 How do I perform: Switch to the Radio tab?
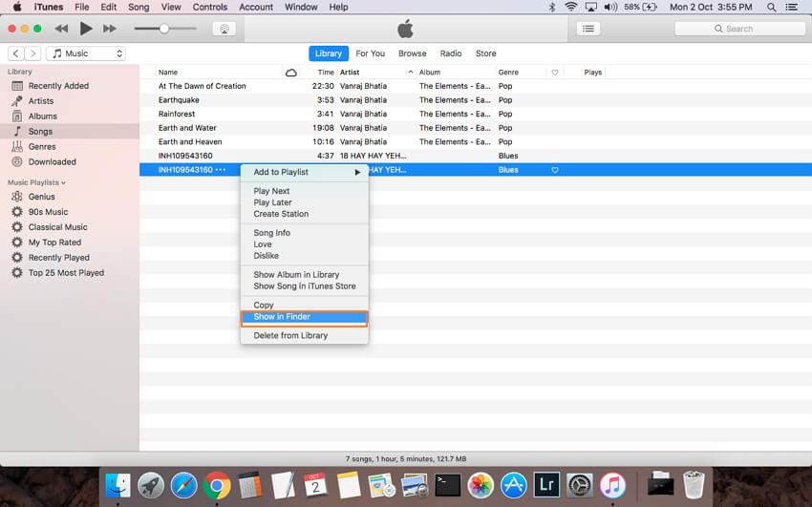(x=451, y=53)
